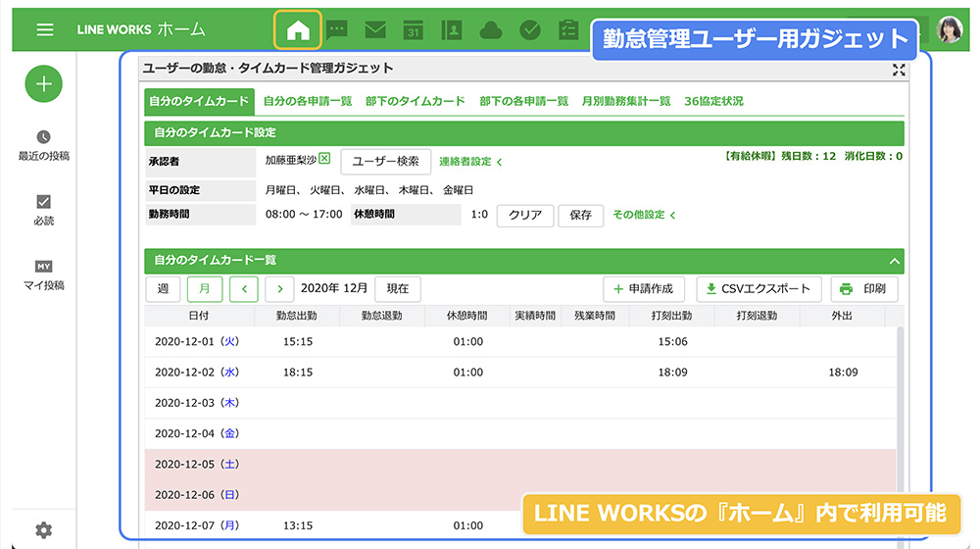Remove approver 加藤亜梨沙 with x icon
Image resolution: width=980 pixels, height=549 pixels.
coord(324,158)
